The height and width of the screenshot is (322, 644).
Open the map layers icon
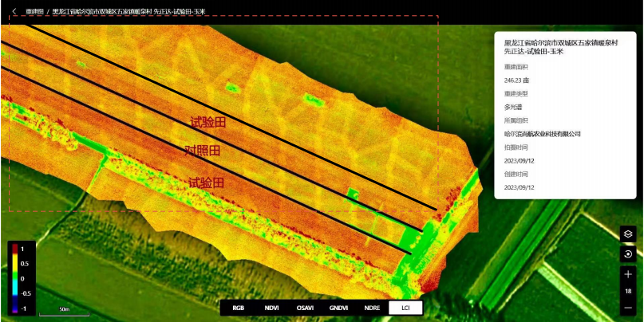(627, 234)
